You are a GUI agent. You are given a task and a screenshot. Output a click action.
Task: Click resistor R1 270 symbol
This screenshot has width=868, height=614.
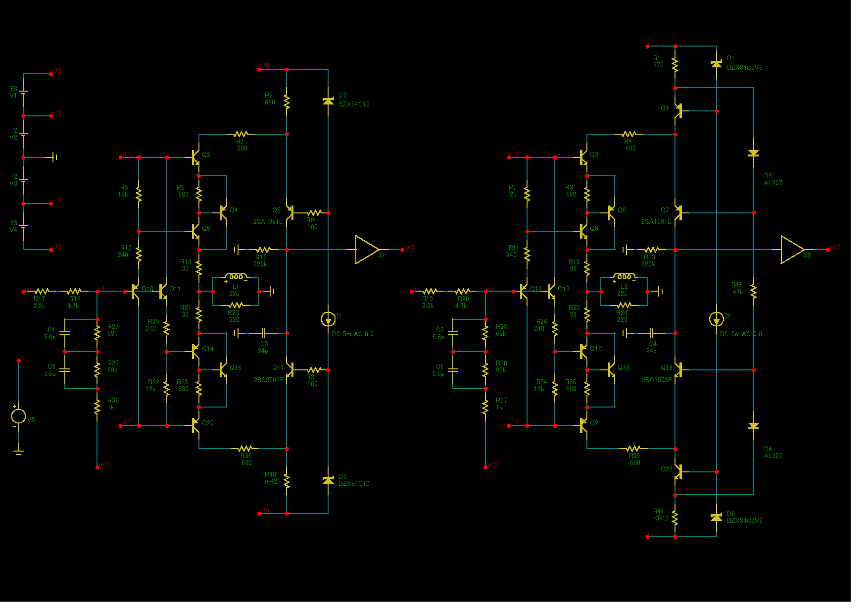click(675, 64)
